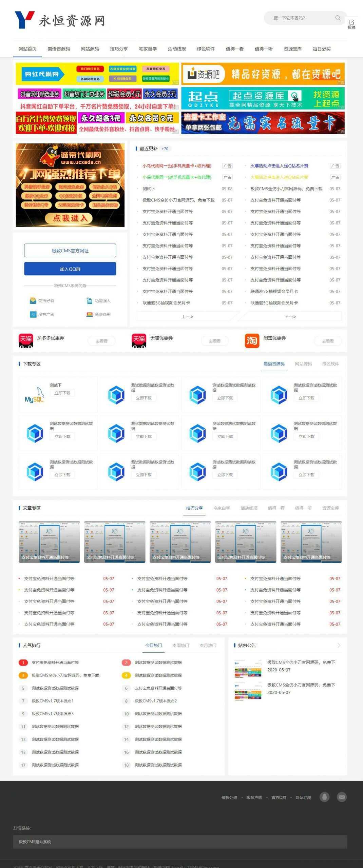Click the 极致CMS官方网址 button

click(x=70, y=251)
